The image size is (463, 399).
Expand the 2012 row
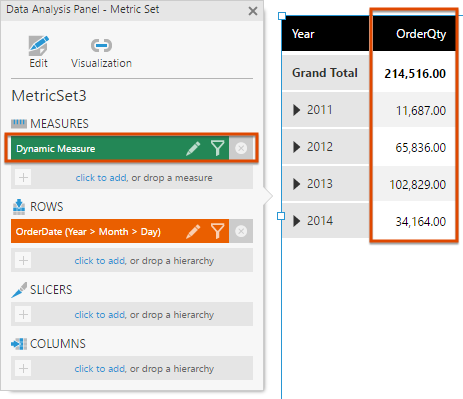pyautogui.click(x=297, y=147)
